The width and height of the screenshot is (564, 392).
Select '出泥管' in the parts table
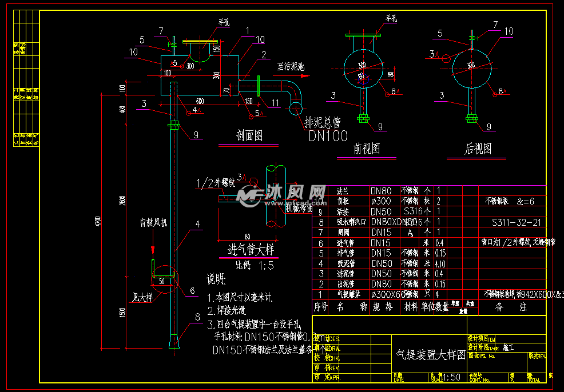[345, 284]
